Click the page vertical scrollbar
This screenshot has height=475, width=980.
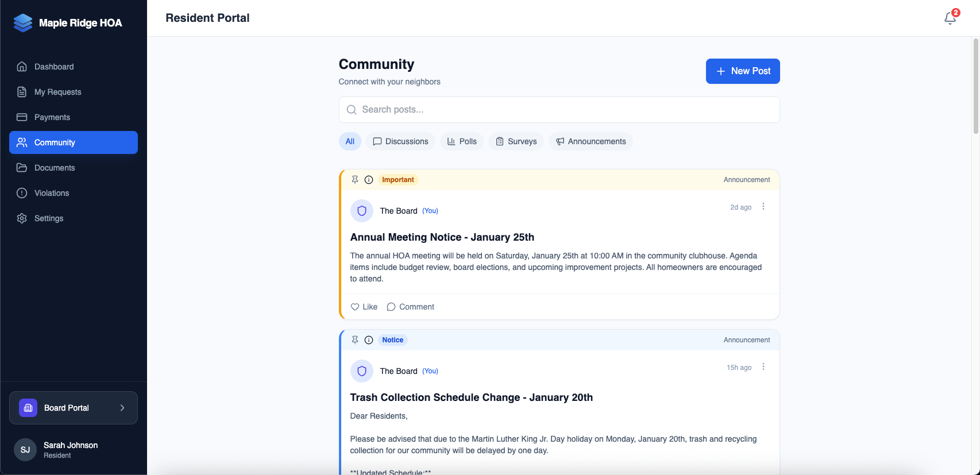click(x=975, y=86)
